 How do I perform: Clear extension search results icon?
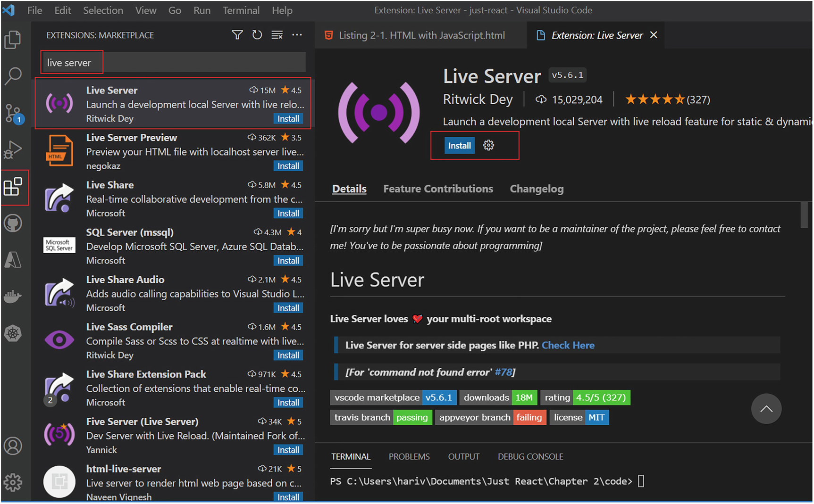click(x=277, y=35)
